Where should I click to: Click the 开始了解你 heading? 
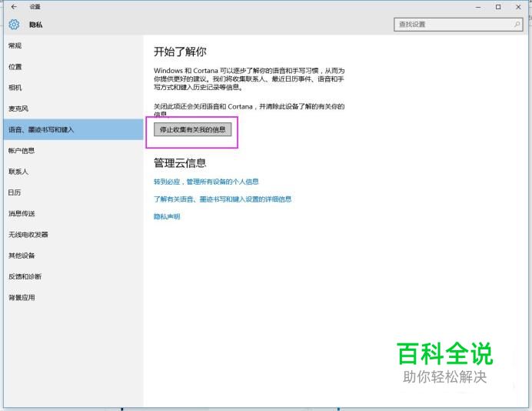[180, 52]
